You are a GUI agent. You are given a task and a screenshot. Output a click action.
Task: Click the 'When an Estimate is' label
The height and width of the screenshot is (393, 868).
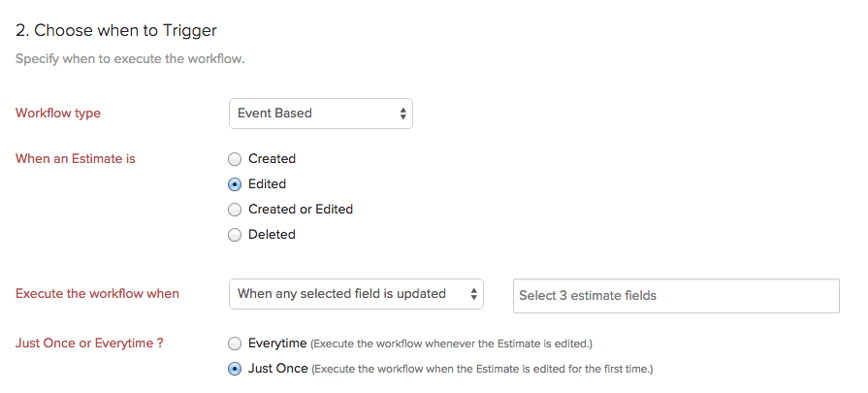76,158
